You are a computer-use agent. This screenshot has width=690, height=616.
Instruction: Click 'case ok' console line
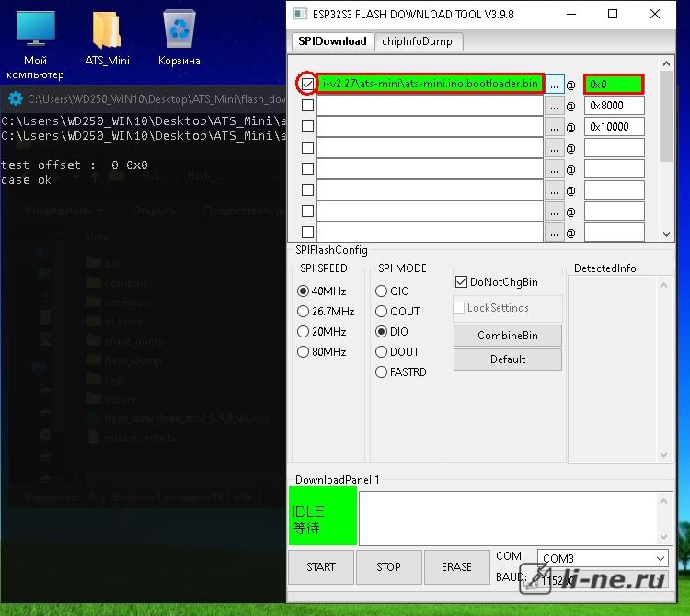click(x=26, y=180)
